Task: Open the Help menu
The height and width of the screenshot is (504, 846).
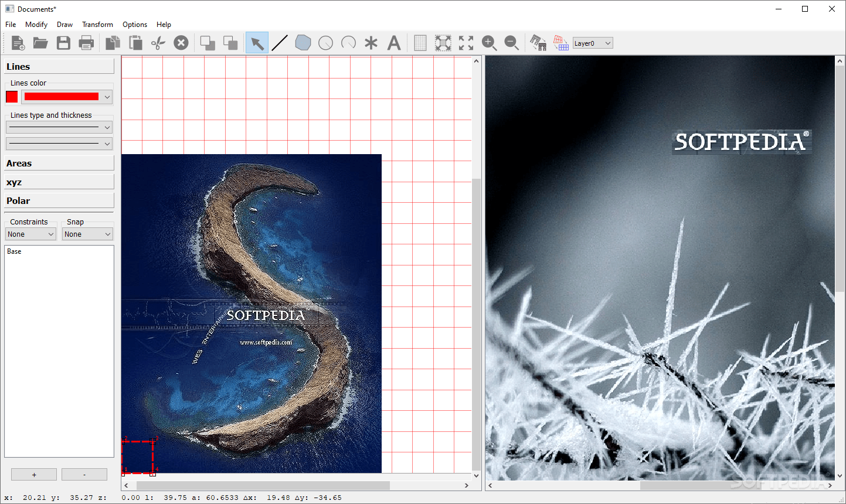Action: [164, 25]
